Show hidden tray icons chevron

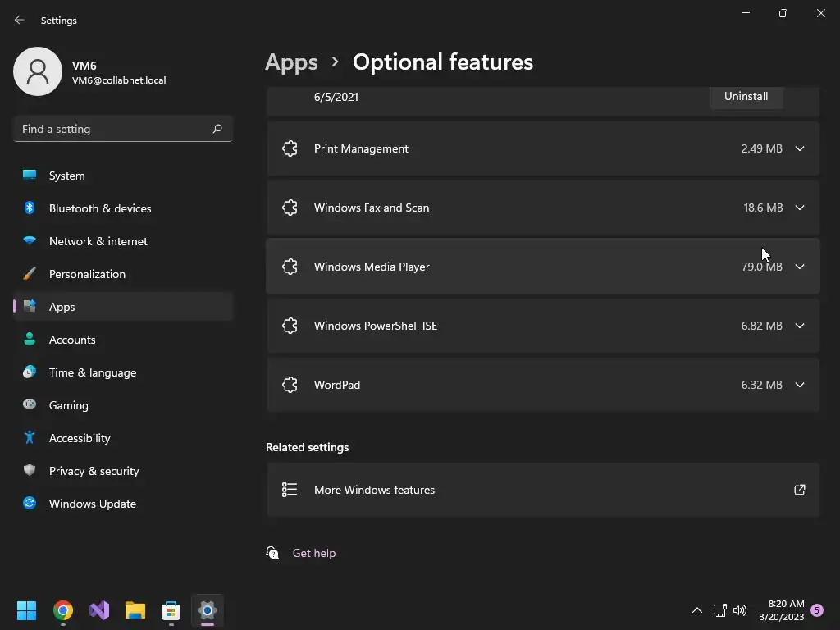tap(697, 610)
